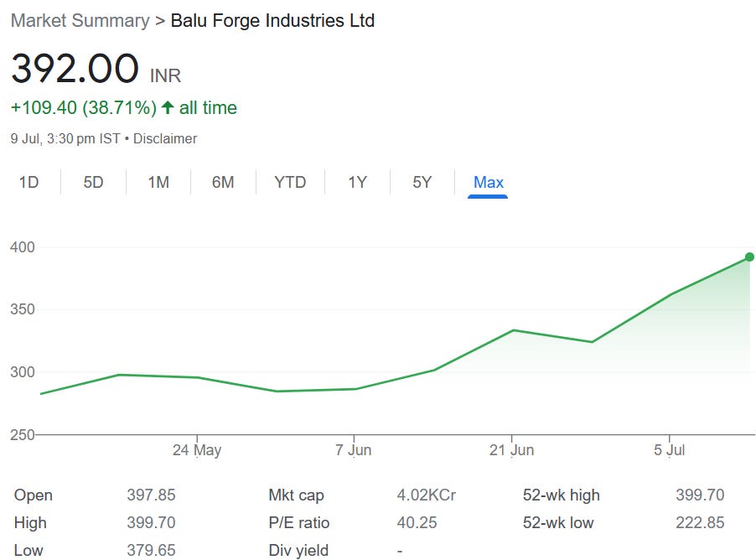Choose the YTD range tab
The height and width of the screenshot is (560, 756).
pos(290,182)
